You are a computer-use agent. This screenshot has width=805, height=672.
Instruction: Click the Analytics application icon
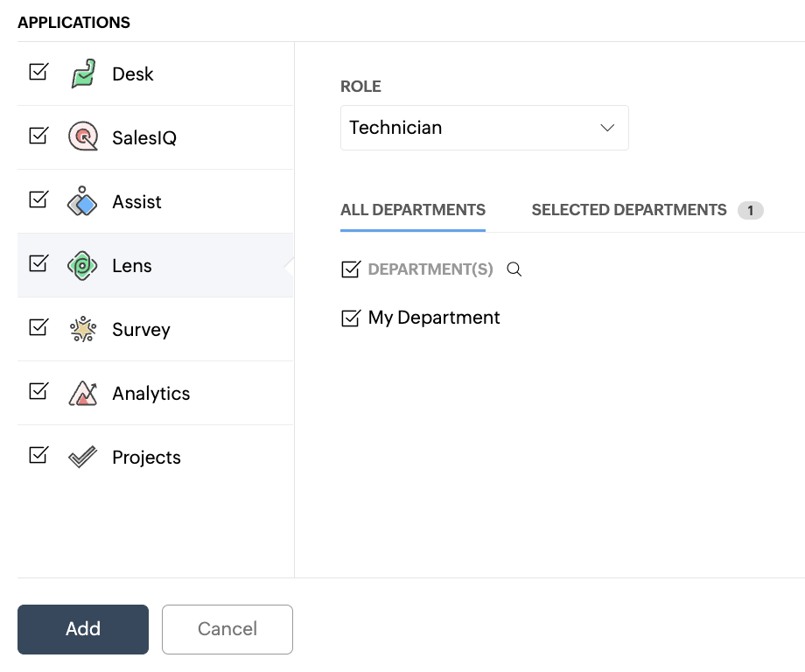click(x=82, y=393)
